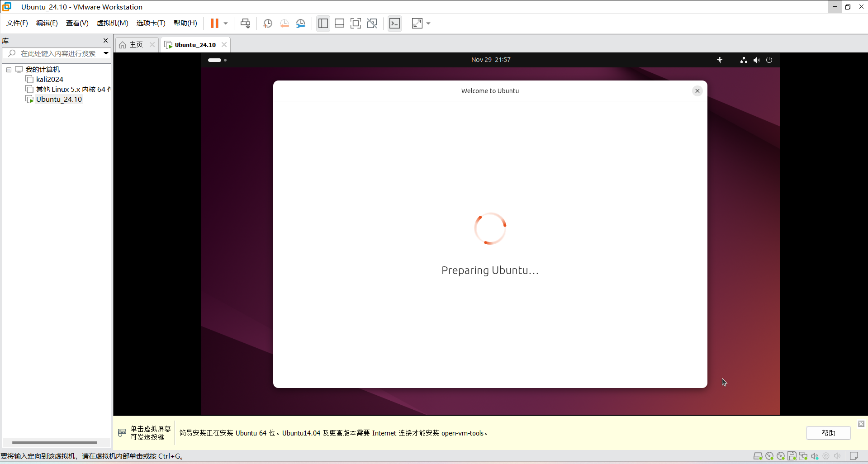The height and width of the screenshot is (464, 868).
Task: Collapse the 我的计算机 tree node
Action: click(9, 70)
